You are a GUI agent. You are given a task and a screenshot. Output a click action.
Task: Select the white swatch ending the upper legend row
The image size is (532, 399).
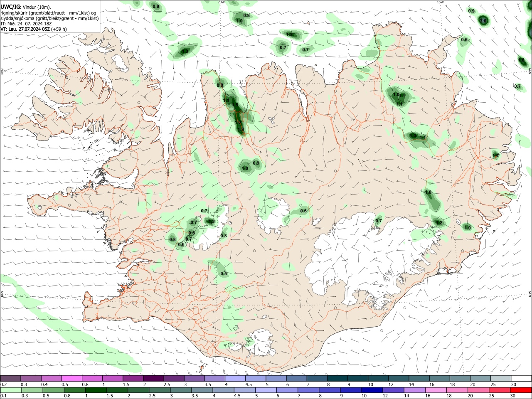(521, 378)
